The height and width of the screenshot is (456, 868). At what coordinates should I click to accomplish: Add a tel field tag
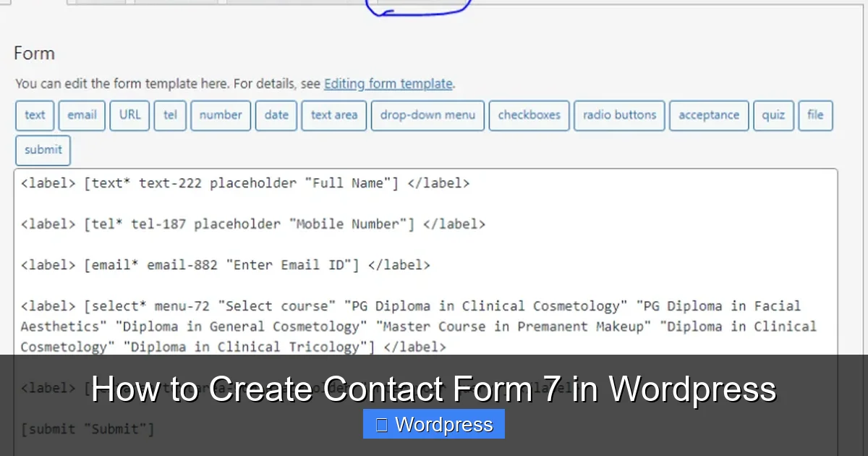pos(170,115)
